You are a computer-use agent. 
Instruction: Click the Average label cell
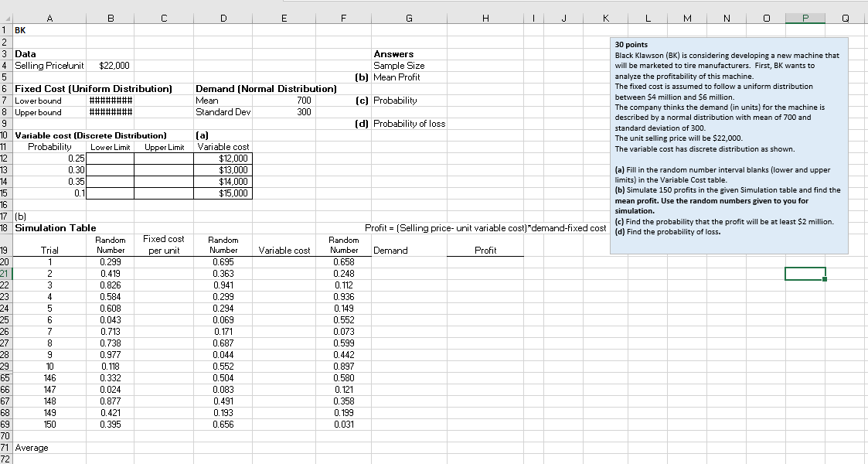(49, 448)
